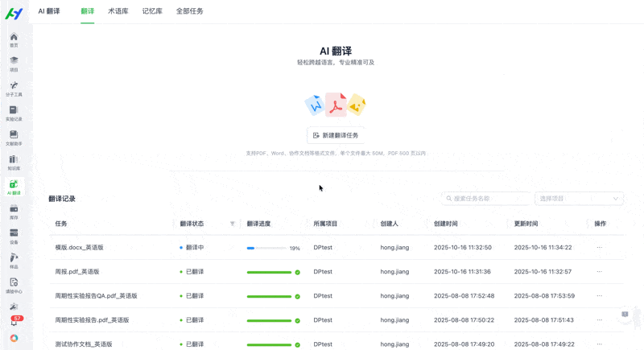Screen dimensions: 644x350
Task: Open 库存 inventory in the sidebar
Action: click(14, 212)
